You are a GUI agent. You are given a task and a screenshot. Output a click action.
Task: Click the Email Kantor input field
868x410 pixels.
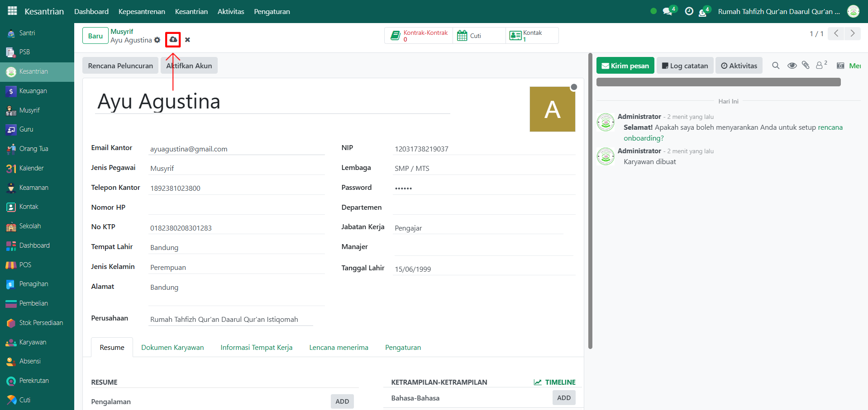[x=236, y=149]
